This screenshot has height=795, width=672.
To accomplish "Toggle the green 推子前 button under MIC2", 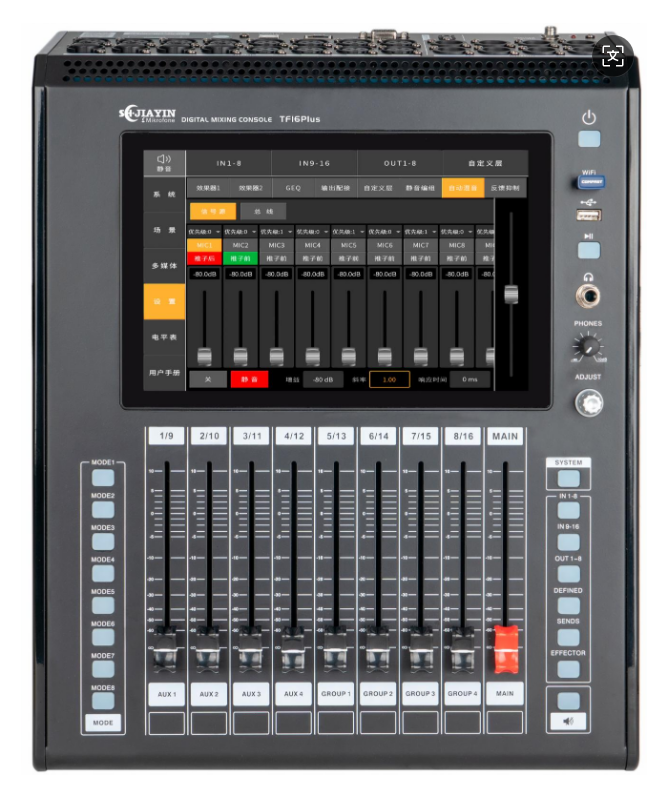I will coord(240,258).
